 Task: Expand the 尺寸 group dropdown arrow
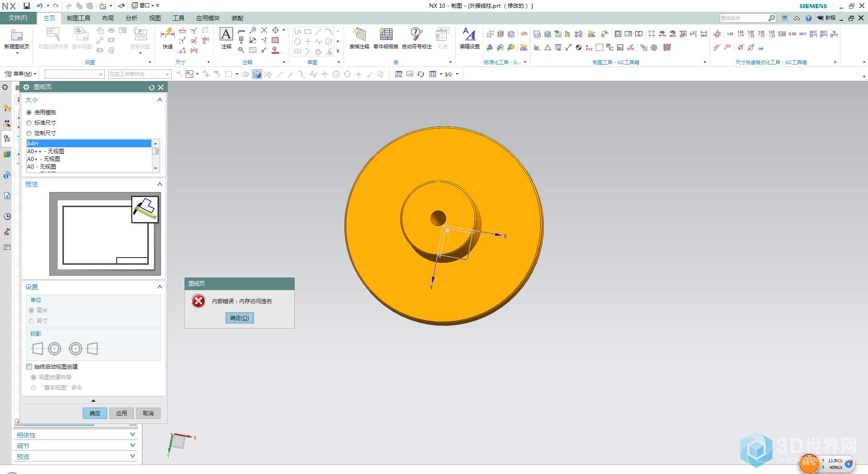208,62
